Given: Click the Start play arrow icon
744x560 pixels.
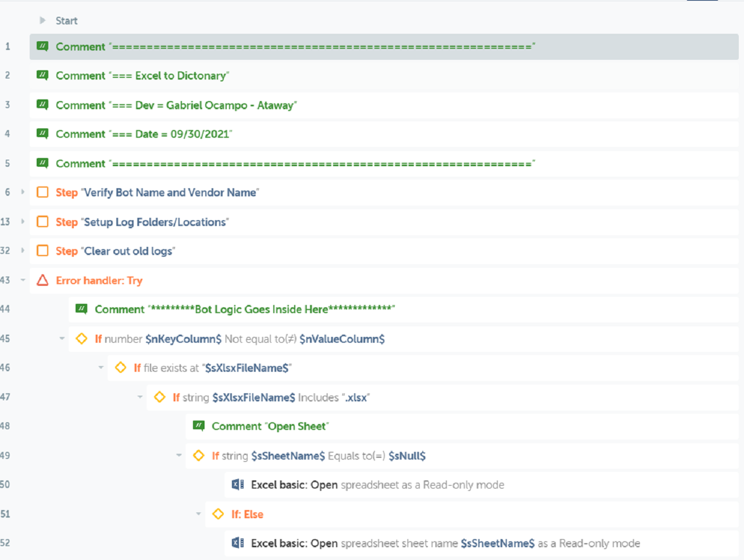Looking at the screenshot, I should tap(42, 20).
